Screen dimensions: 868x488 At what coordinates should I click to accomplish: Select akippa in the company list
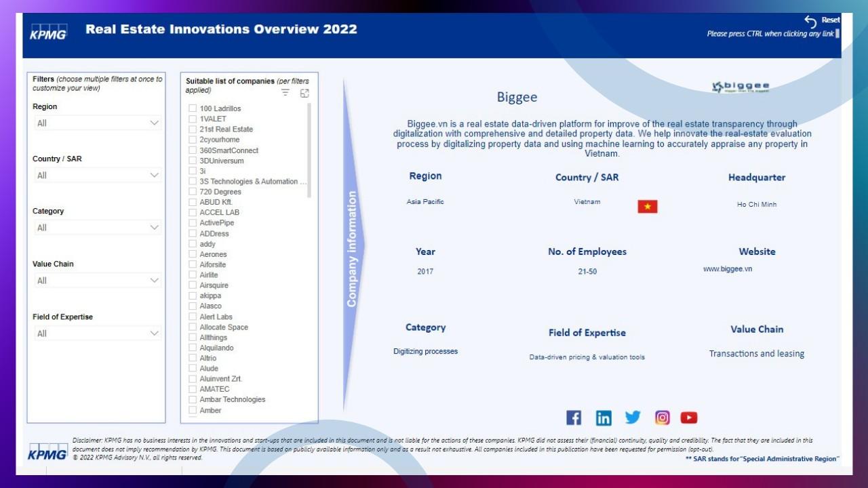click(210, 296)
